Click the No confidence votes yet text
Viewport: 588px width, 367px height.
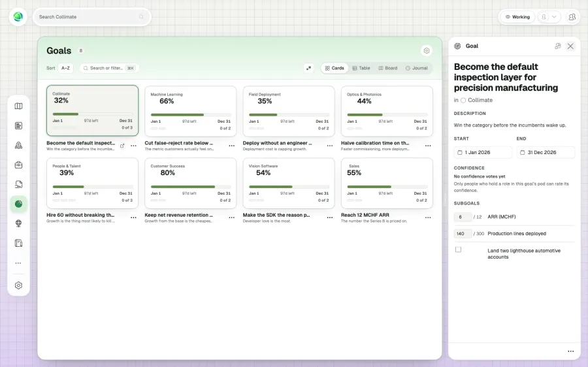point(480,176)
